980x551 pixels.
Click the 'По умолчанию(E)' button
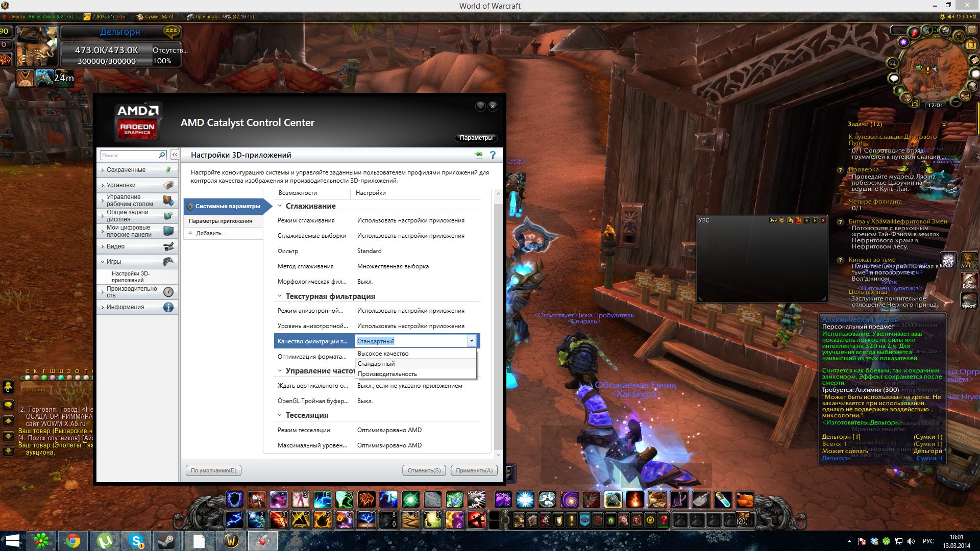(213, 470)
